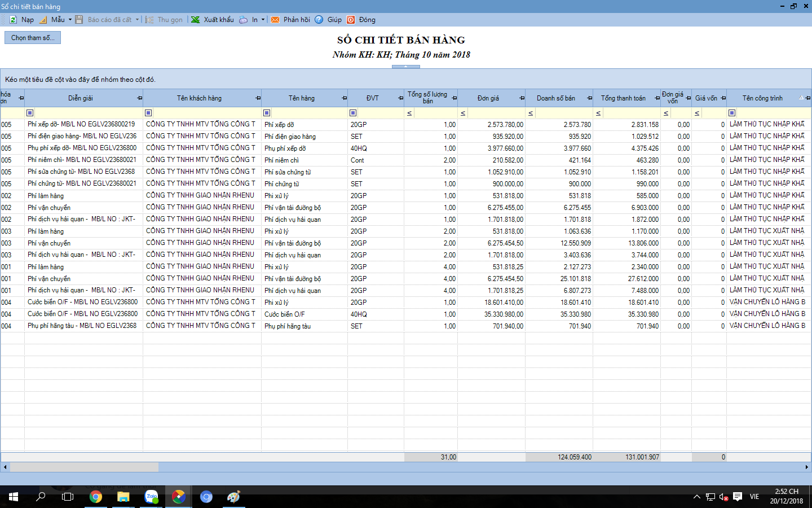Open the Mẫu dropdown arrow
812x508 pixels.
[x=70, y=20]
